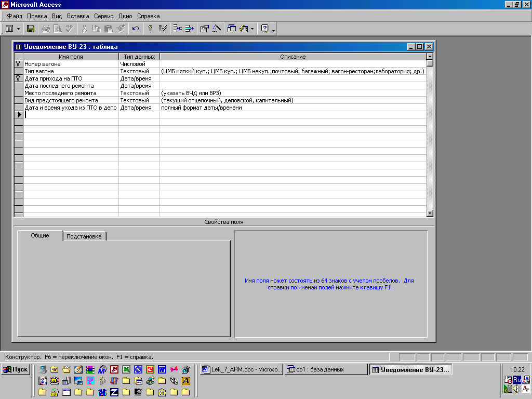Click the Format Painter brush icon
Viewport: 532px width, 399px height.
121,29
